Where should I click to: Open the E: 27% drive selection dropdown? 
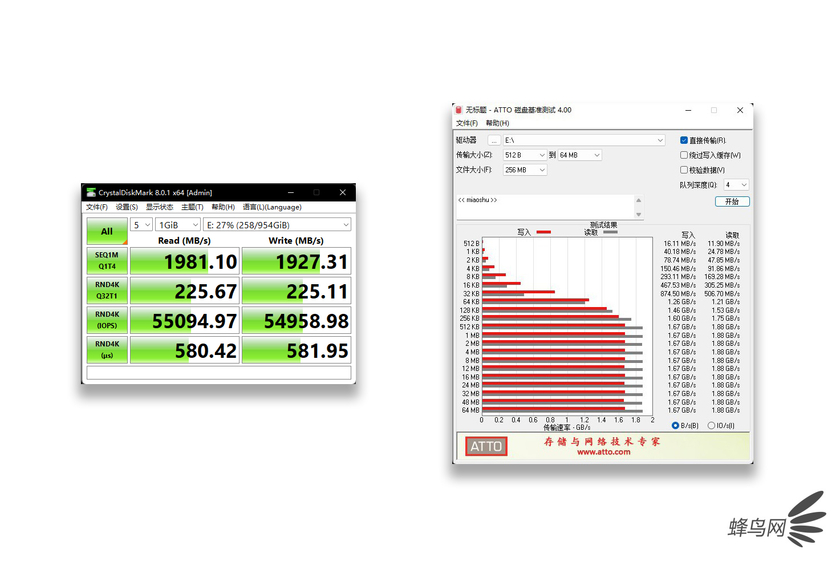(x=277, y=225)
